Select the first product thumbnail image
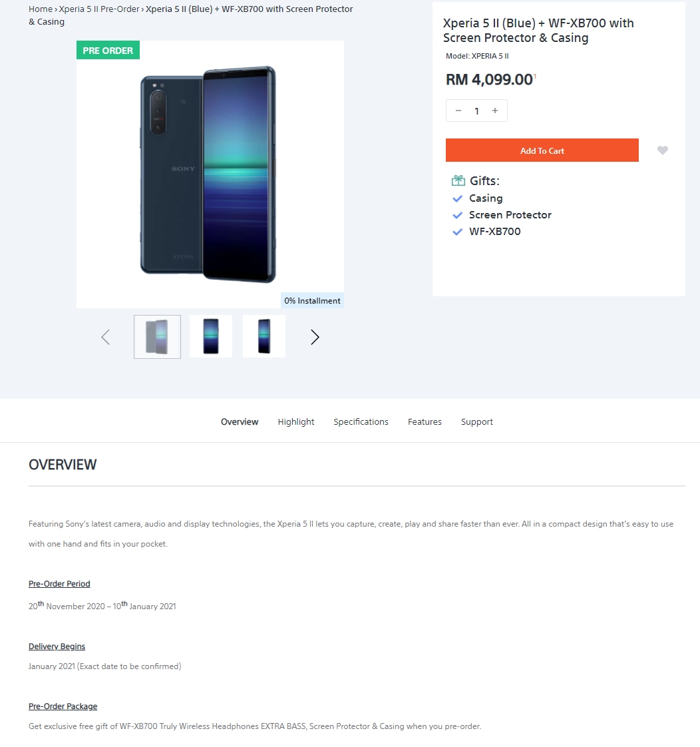Screen dimensions: 700x747 tap(157, 337)
